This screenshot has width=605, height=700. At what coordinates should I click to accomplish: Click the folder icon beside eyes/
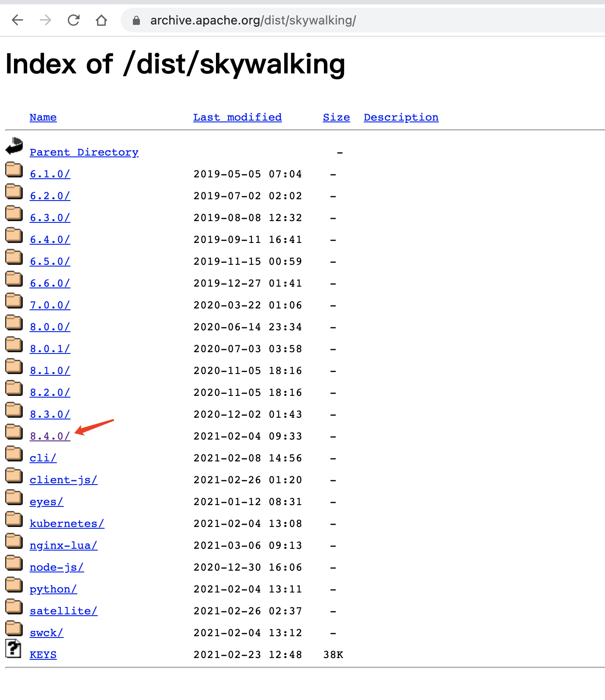coord(14,497)
